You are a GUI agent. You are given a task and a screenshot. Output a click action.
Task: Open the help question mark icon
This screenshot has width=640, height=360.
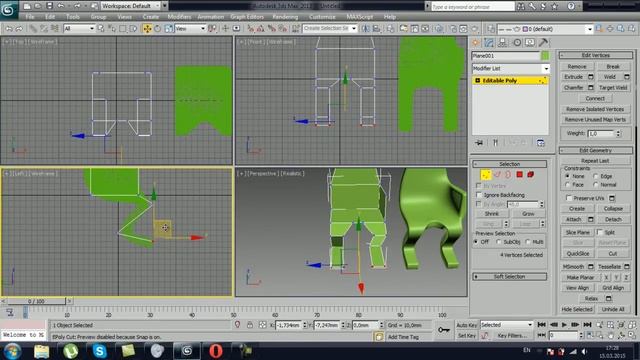[571, 6]
